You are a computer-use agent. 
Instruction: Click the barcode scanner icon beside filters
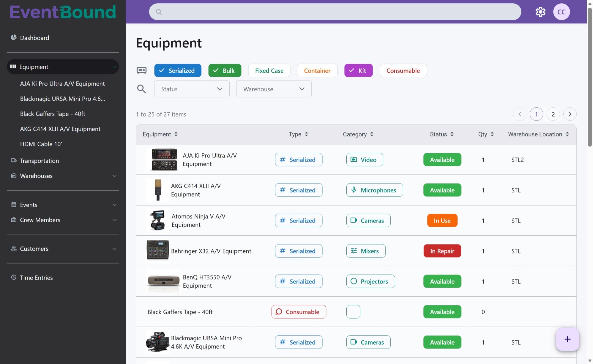141,70
